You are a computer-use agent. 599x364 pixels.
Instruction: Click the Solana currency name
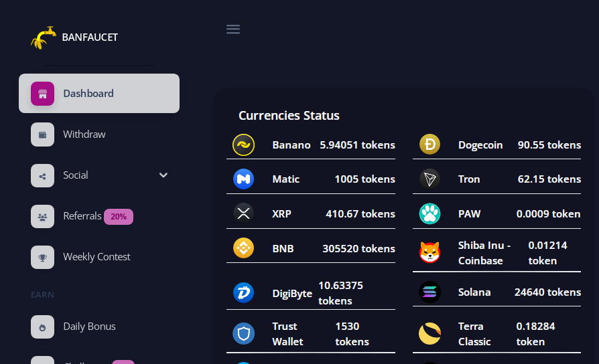(474, 292)
